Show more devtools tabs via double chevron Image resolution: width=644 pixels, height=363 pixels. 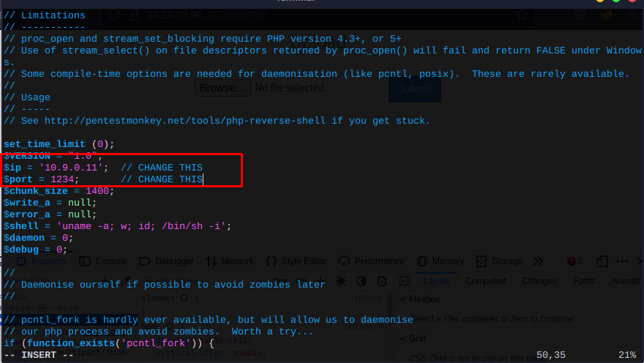click(x=538, y=261)
